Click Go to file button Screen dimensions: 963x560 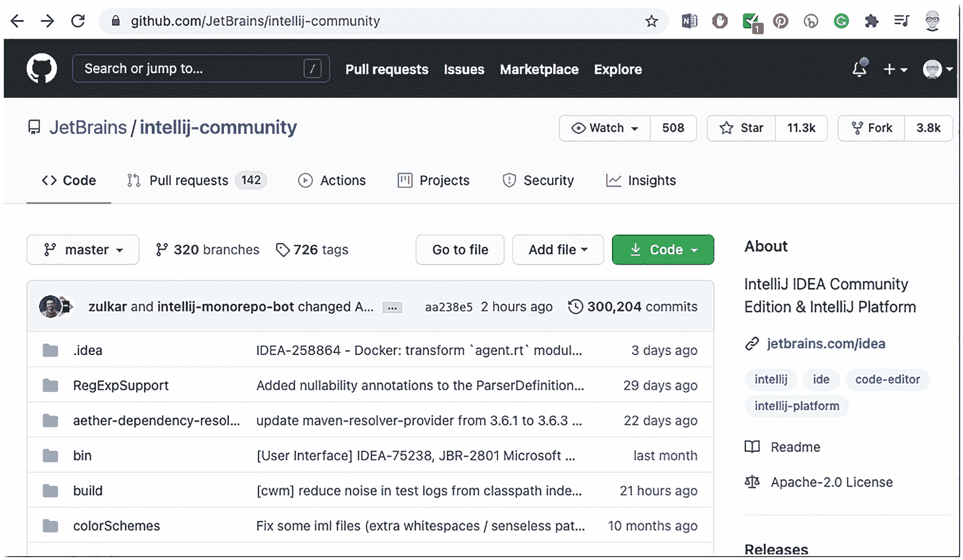click(460, 250)
